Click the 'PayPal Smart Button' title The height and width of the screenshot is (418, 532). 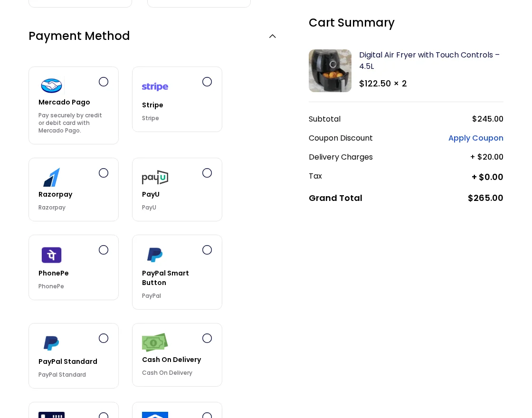(x=165, y=278)
